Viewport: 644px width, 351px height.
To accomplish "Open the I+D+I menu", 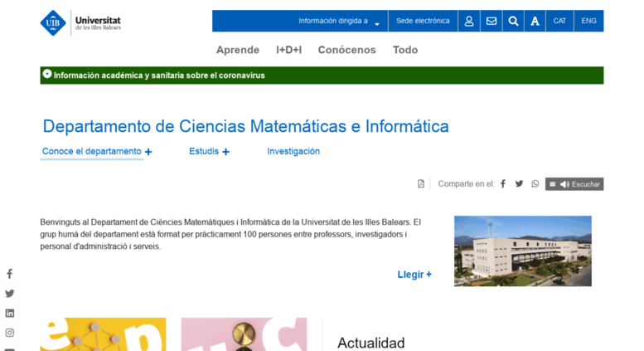I will point(288,50).
